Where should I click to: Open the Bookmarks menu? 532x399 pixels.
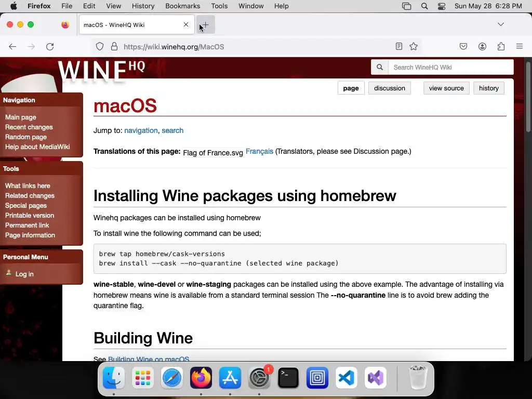[x=182, y=6]
